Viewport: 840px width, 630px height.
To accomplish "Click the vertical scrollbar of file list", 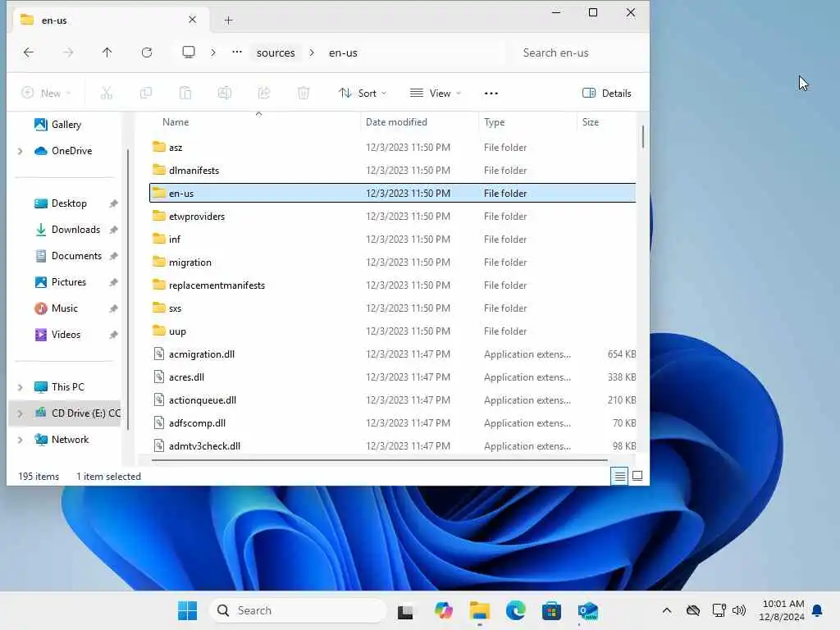I will pyautogui.click(x=642, y=137).
